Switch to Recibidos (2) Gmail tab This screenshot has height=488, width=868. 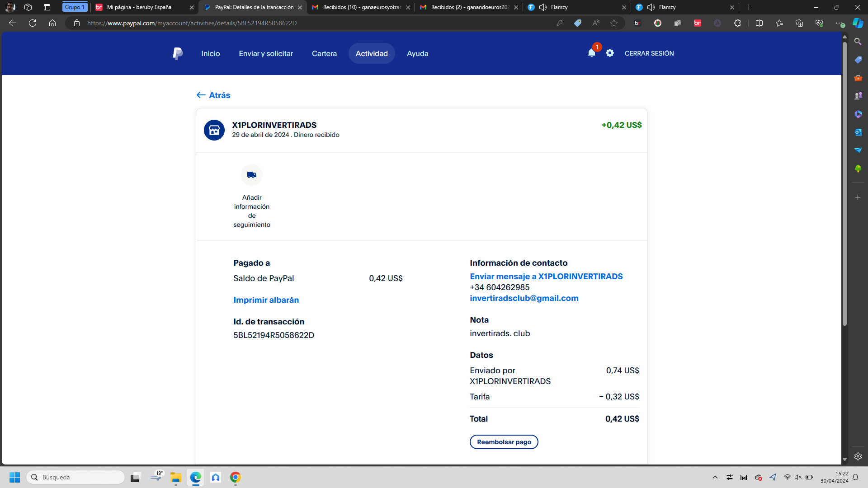tap(469, 7)
